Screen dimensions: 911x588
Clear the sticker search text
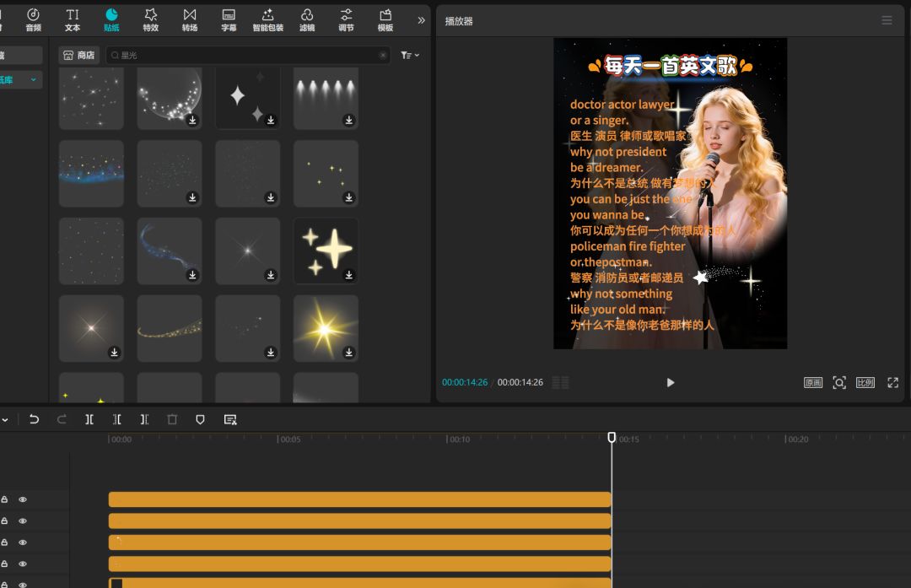click(383, 55)
